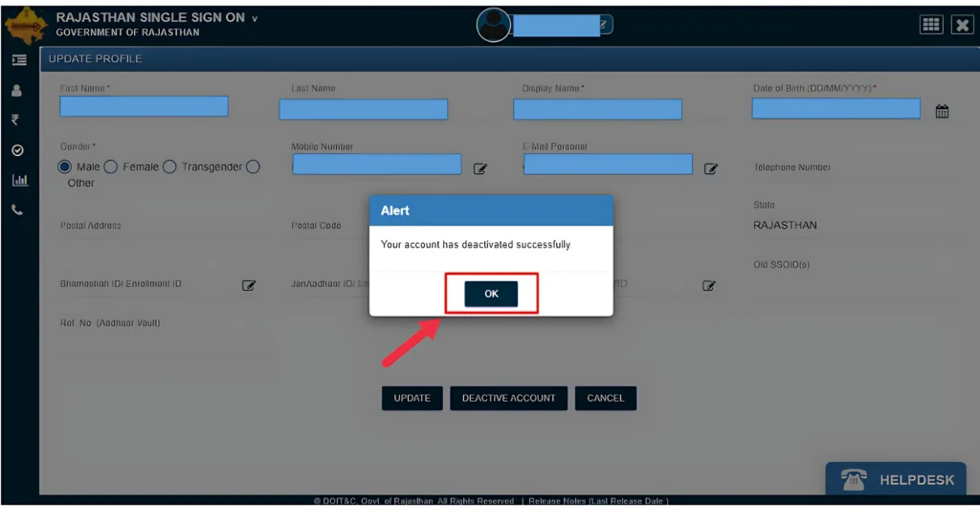Edit the ID field pencil icon beside Alert dialog

[x=709, y=285]
